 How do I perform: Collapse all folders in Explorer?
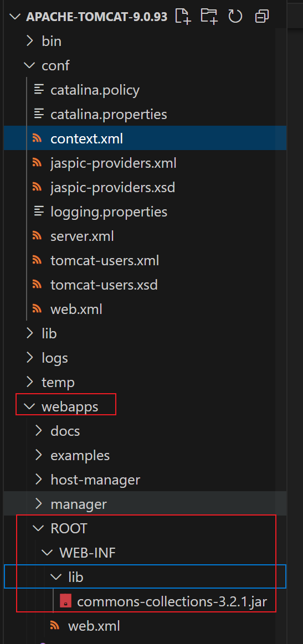(x=262, y=17)
